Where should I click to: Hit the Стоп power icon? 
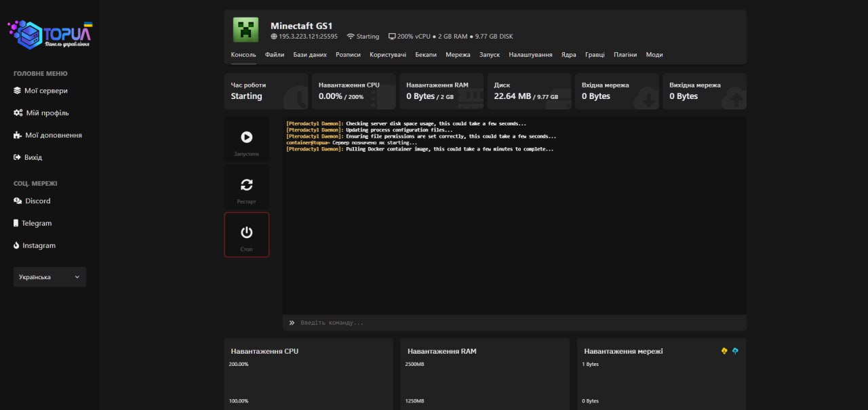[x=246, y=232]
